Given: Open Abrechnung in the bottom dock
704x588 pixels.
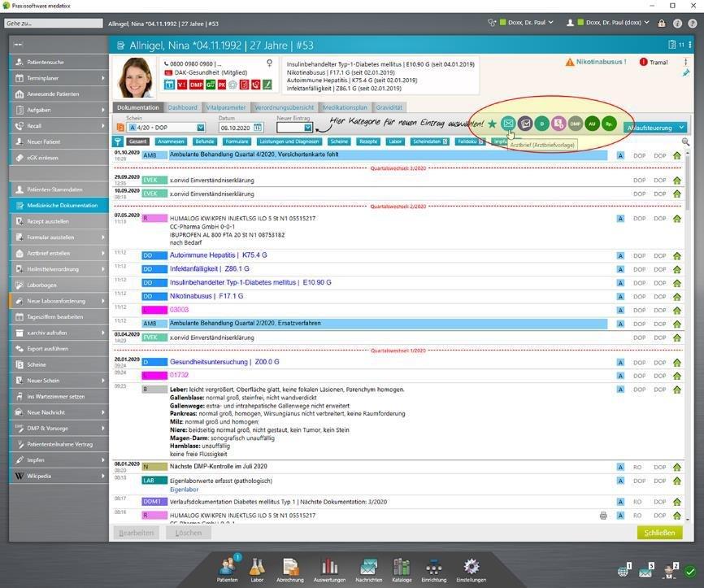Looking at the screenshot, I should pyautogui.click(x=290, y=568).
